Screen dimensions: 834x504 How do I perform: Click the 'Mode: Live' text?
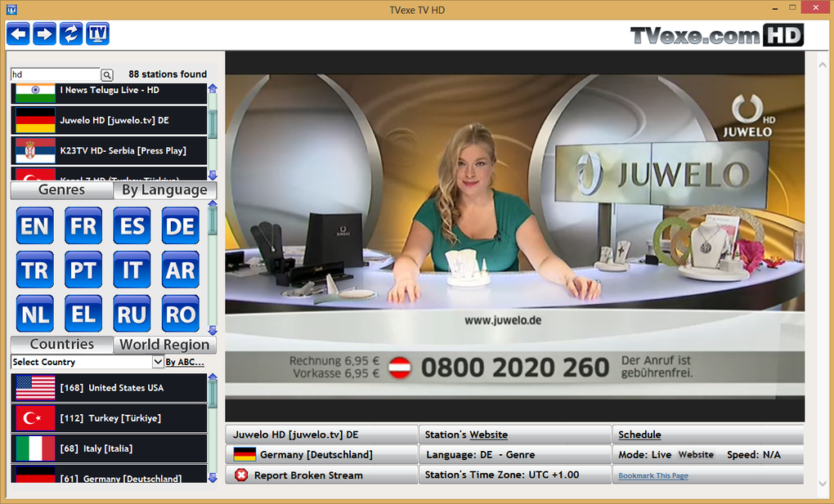pyautogui.click(x=644, y=454)
